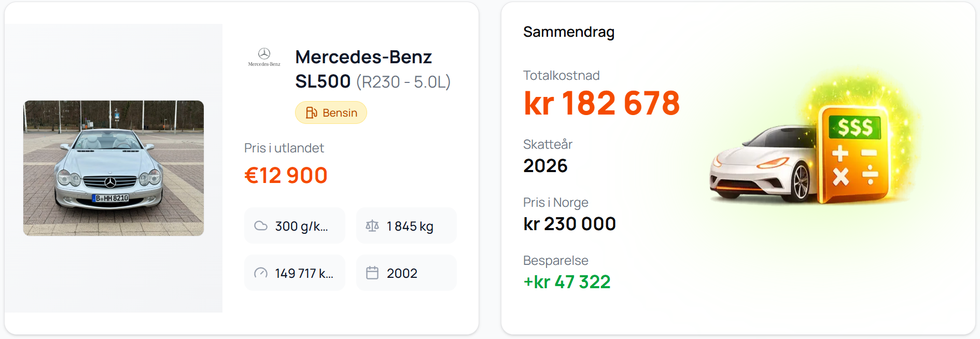This screenshot has height=339, width=980.
Task: Click the tax year 2026 value
Action: pyautogui.click(x=545, y=166)
